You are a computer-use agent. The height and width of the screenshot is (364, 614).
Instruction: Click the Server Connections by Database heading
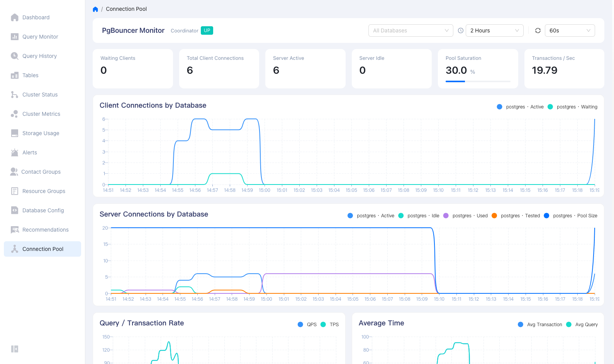click(x=154, y=214)
